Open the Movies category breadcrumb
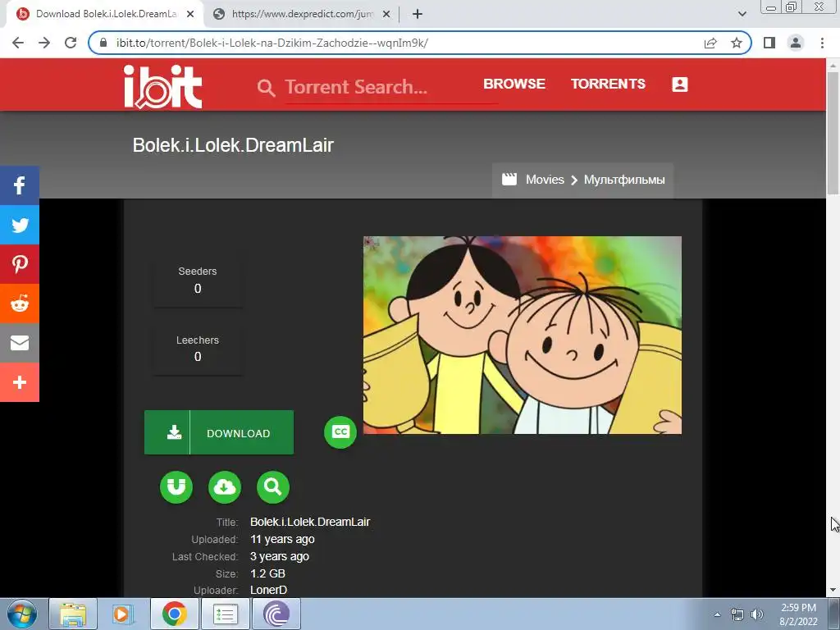Screen dimensions: 840x630 coord(545,180)
